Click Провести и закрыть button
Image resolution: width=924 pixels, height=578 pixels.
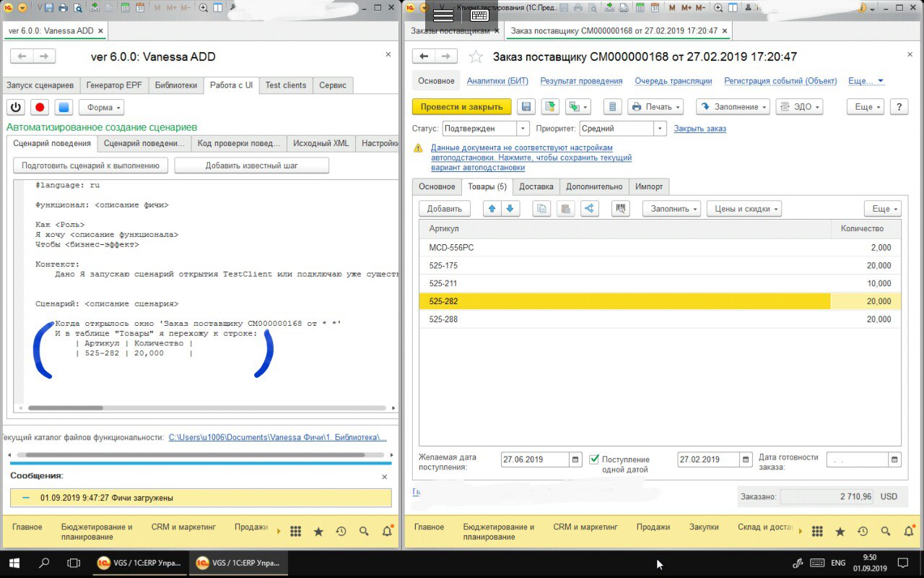tap(461, 107)
